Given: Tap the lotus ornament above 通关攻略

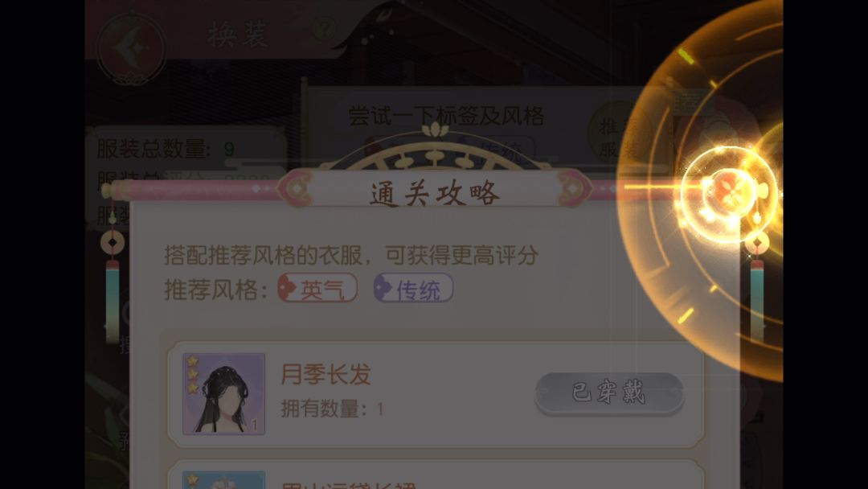Looking at the screenshot, I should [x=435, y=129].
